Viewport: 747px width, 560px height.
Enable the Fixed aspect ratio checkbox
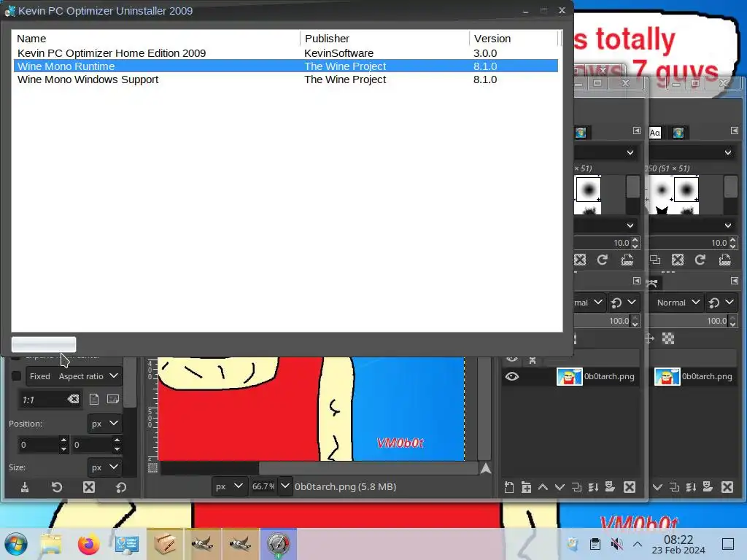click(16, 376)
